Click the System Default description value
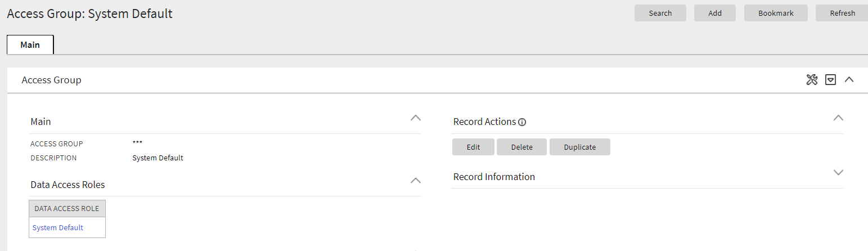 click(x=158, y=158)
